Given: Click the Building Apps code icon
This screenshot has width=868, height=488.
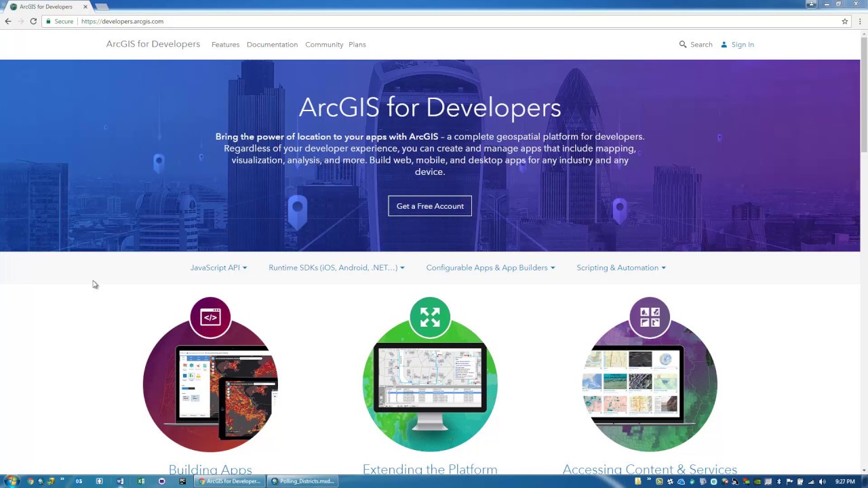Looking at the screenshot, I should (210, 317).
